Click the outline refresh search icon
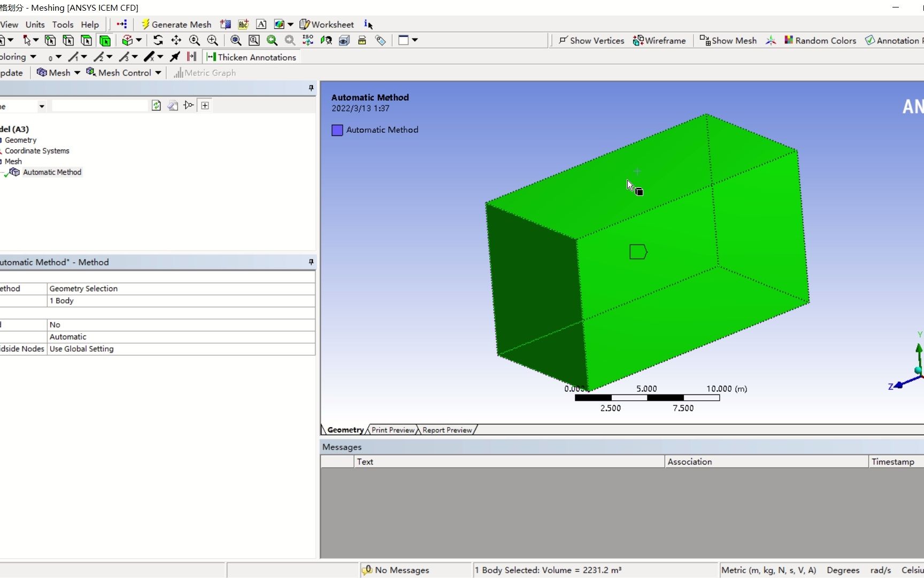This screenshot has height=578, width=924. coord(156,105)
